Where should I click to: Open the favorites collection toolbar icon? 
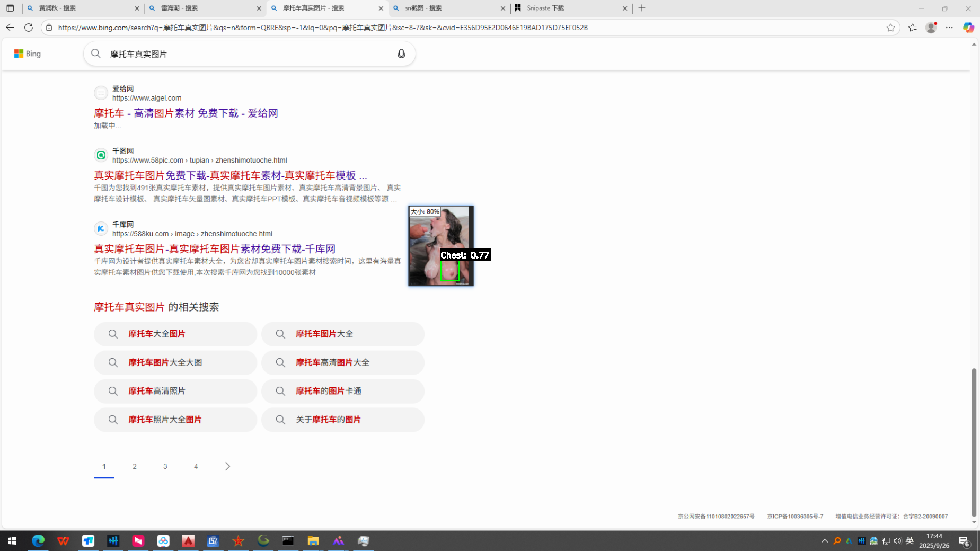pyautogui.click(x=912, y=28)
